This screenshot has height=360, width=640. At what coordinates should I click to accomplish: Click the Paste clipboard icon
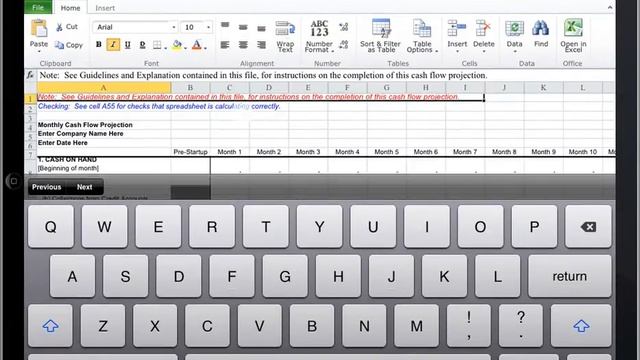tap(39, 29)
